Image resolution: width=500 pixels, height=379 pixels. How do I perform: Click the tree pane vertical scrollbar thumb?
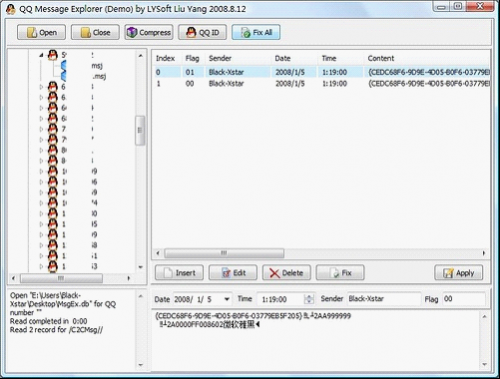[x=140, y=130]
